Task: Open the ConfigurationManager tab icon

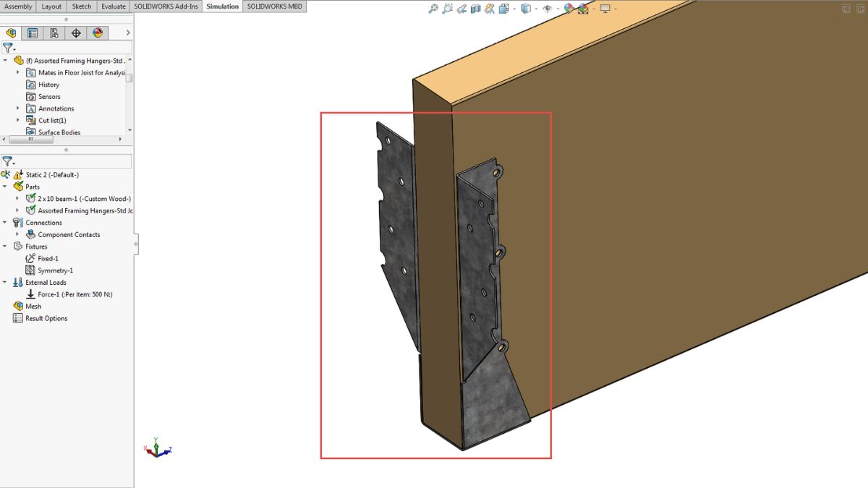Action: point(54,33)
